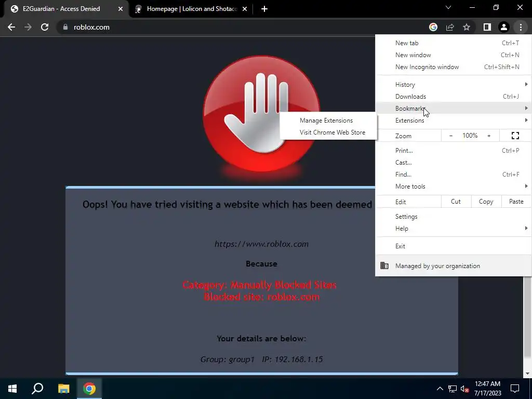Switch to the Homepage tab

coord(192,9)
